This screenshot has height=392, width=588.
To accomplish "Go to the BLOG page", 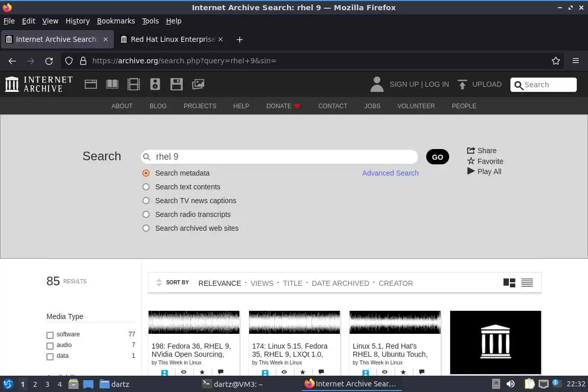I will tap(158, 106).
